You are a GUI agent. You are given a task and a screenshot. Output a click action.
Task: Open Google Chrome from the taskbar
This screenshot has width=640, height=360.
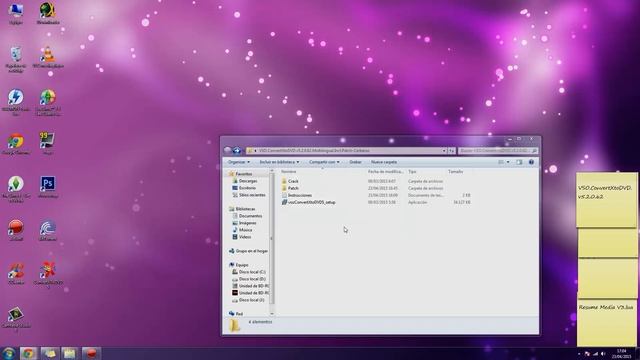coord(28,353)
